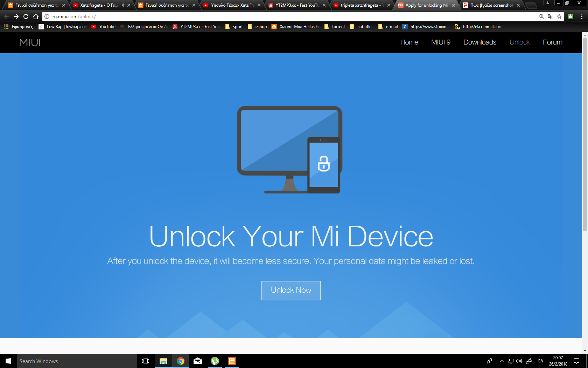This screenshot has height=368, width=588.
Task: Open Task View on the taskbar
Action: 146,361
